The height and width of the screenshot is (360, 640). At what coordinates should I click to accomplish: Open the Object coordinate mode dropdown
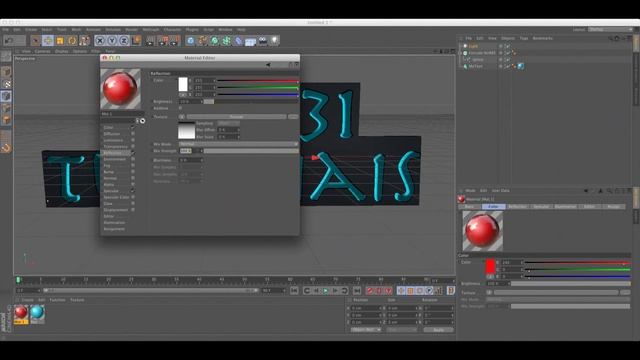366,329
